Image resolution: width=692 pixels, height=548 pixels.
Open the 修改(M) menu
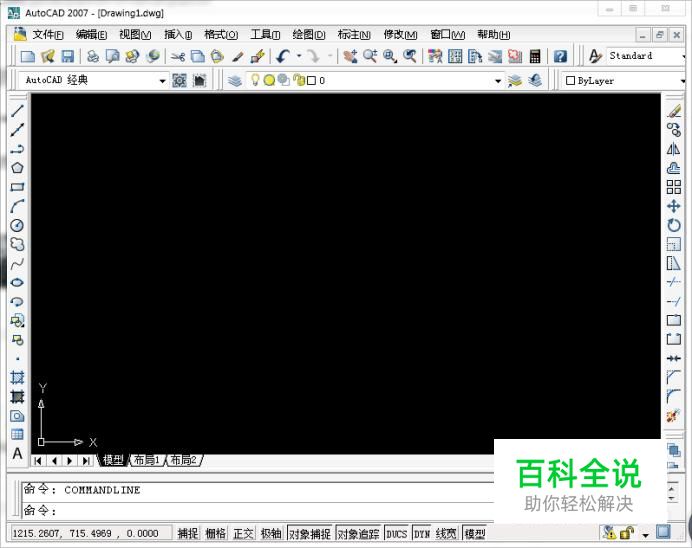400,34
